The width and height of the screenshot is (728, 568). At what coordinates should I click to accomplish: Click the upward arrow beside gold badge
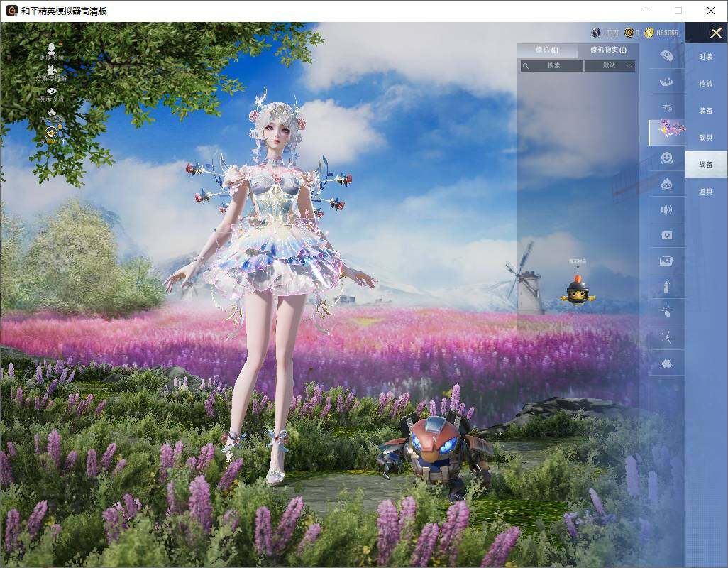tap(63, 141)
